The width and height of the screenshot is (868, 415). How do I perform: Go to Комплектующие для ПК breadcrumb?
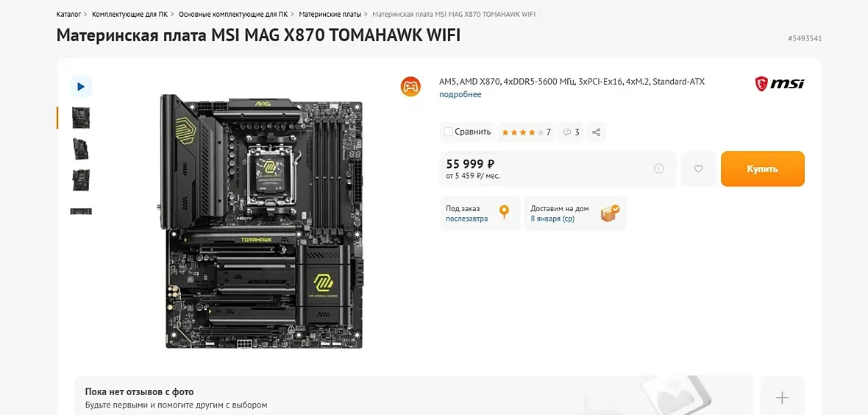point(130,13)
